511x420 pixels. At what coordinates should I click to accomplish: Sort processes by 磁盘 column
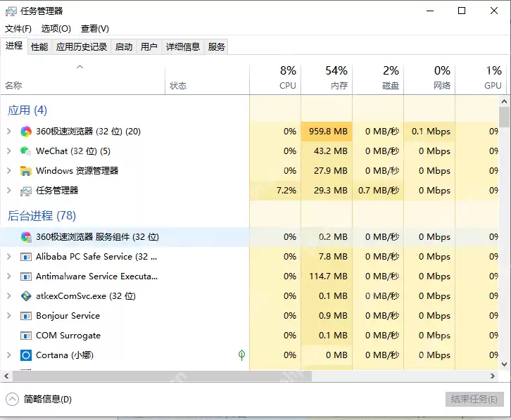coord(378,79)
